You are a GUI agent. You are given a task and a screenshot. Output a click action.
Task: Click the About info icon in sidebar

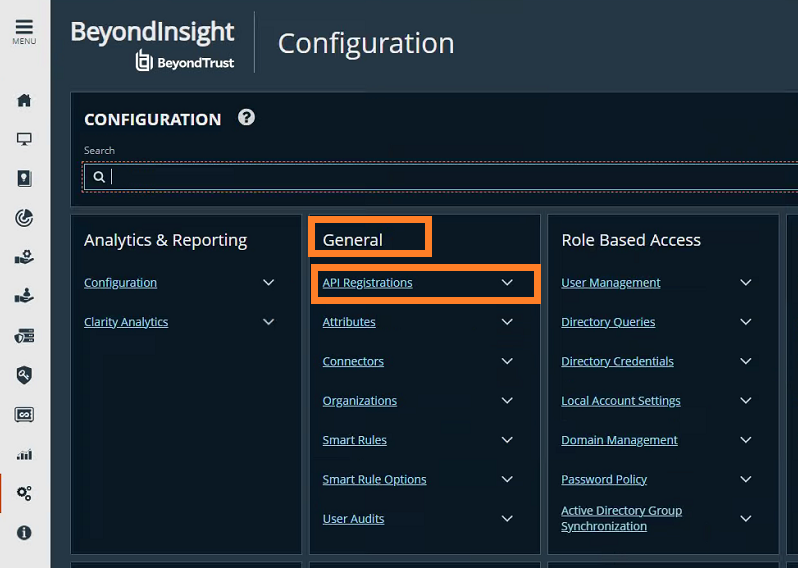click(24, 532)
